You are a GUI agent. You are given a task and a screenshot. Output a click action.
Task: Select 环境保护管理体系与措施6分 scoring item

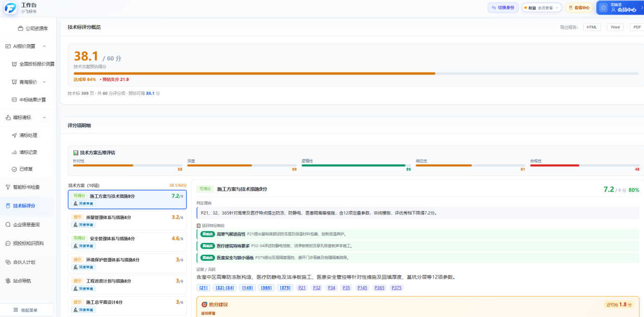click(x=127, y=262)
